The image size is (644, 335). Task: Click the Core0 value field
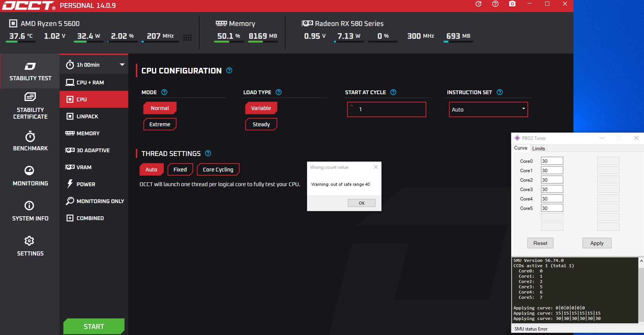(x=552, y=161)
